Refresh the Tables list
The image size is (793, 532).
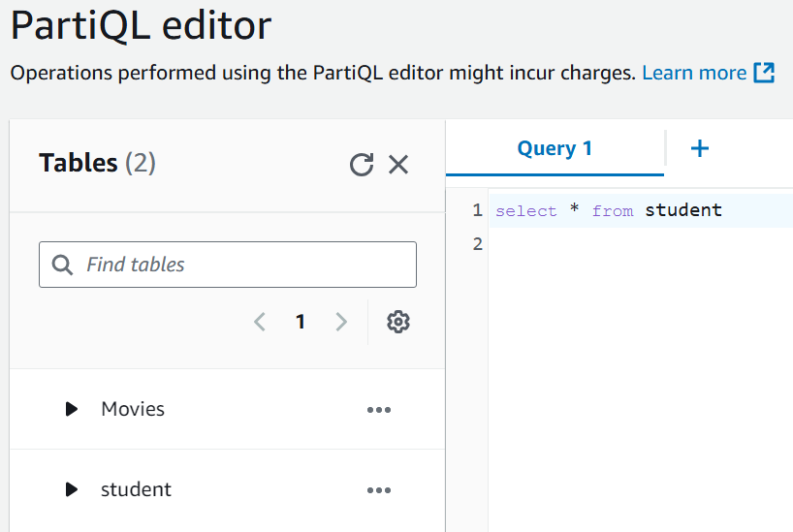click(x=362, y=165)
